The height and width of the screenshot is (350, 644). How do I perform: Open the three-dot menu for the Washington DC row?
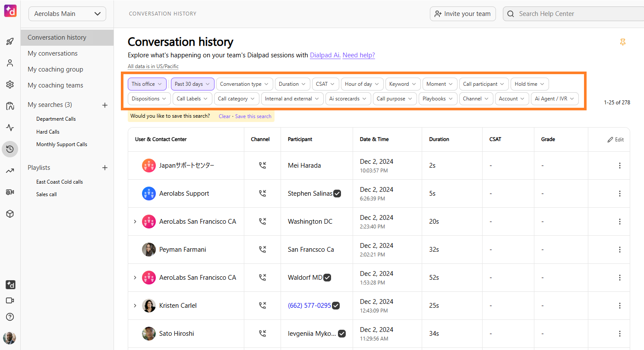click(620, 222)
